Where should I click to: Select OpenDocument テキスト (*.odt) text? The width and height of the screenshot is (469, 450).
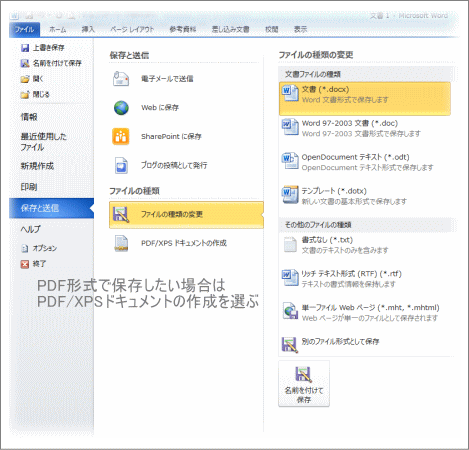pyautogui.click(x=355, y=157)
